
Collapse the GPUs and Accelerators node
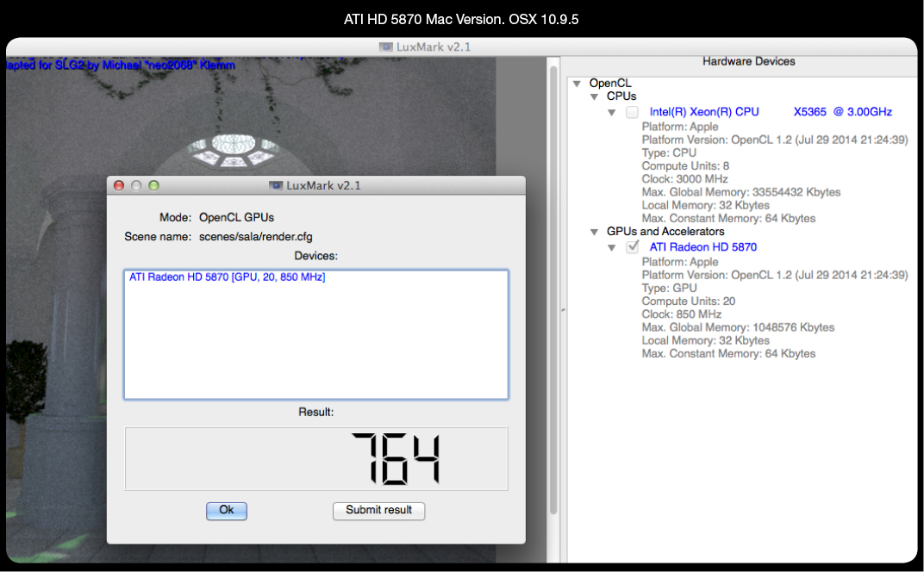pos(594,232)
